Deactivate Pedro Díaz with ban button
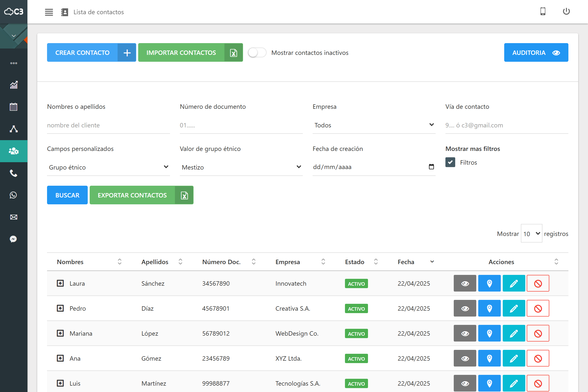This screenshot has width=588, height=392. [x=538, y=308]
